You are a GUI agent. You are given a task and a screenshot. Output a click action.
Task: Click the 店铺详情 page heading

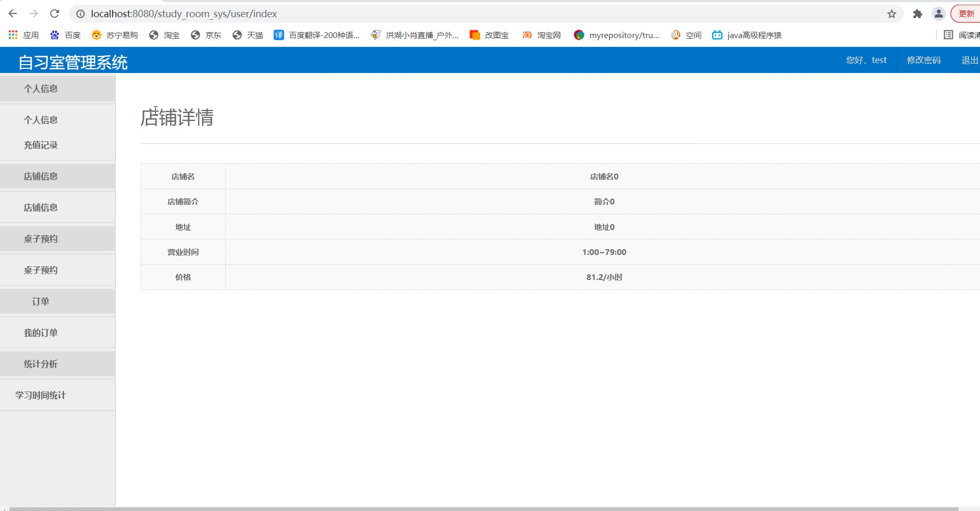click(177, 117)
